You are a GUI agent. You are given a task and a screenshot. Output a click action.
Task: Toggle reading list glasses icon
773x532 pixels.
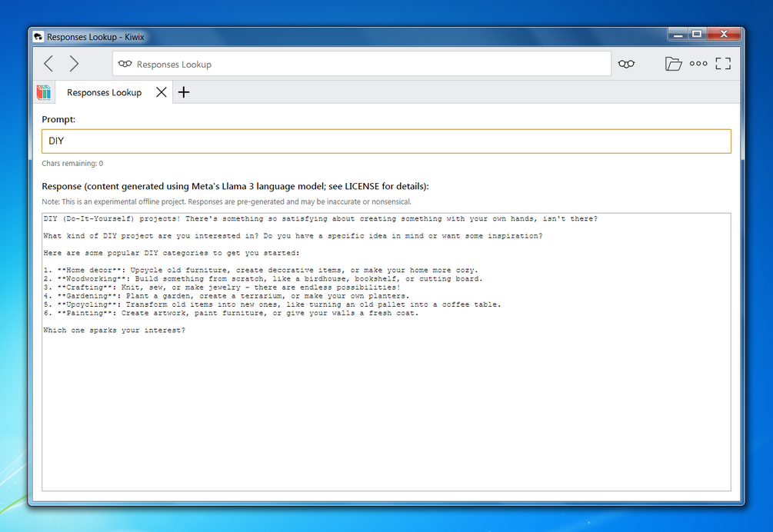pyautogui.click(x=626, y=64)
